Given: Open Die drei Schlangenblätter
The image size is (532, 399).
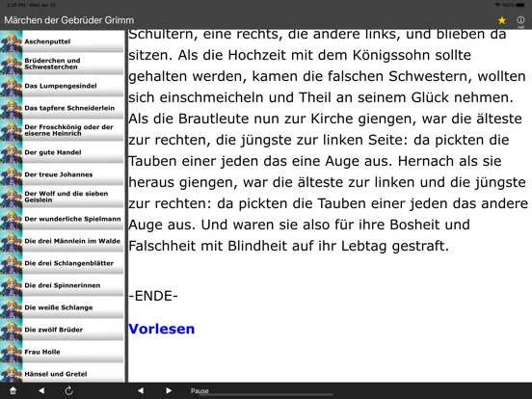Looking at the screenshot, I should click(63, 263).
